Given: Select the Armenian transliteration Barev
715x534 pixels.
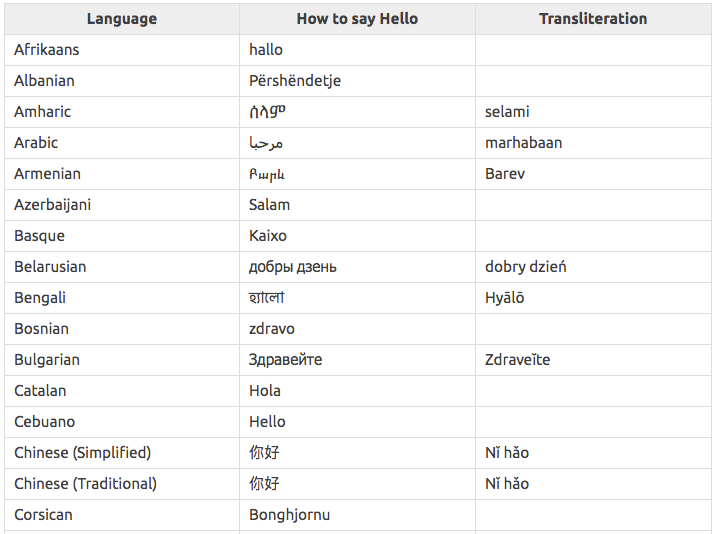Looking at the screenshot, I should tap(505, 174).
